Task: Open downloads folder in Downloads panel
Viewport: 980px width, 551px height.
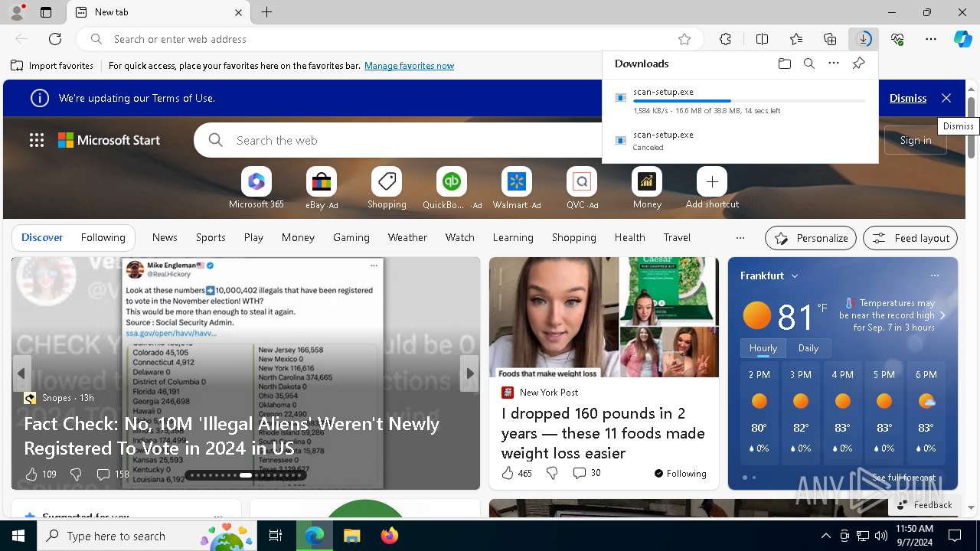Action: pyautogui.click(x=785, y=64)
